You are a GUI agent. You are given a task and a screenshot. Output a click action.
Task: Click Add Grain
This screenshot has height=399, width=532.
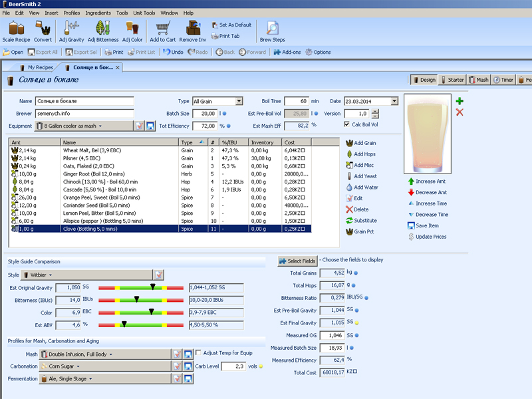[361, 143]
